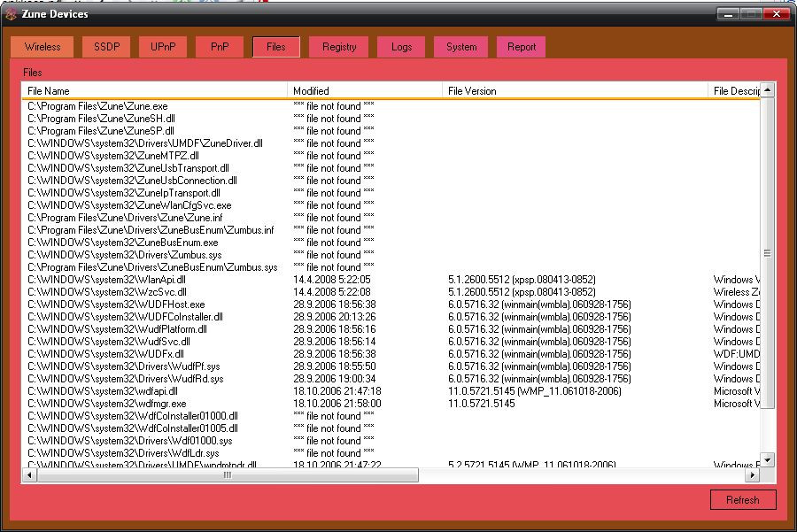Go to the PnP tab

click(x=219, y=47)
